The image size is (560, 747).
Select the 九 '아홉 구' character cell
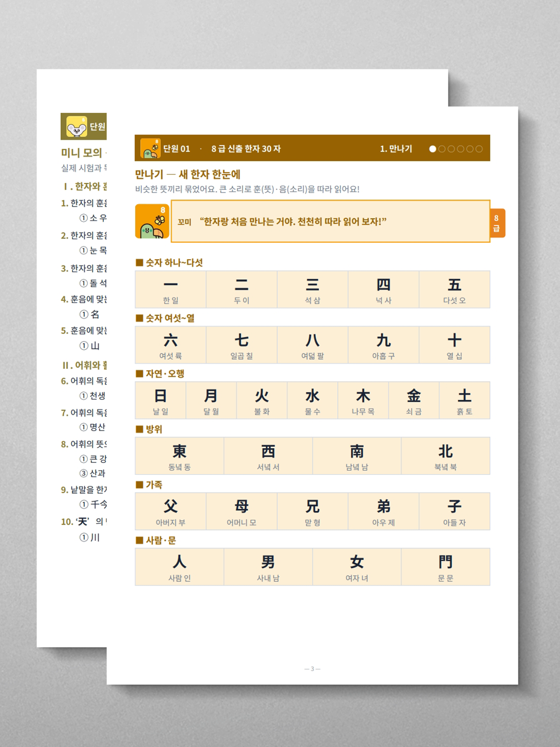pos(383,345)
